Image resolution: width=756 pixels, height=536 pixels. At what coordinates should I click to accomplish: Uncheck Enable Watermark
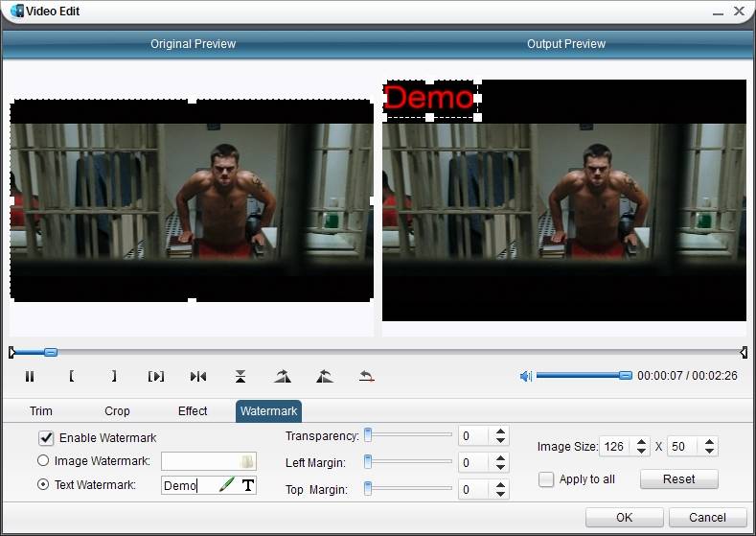coord(46,438)
